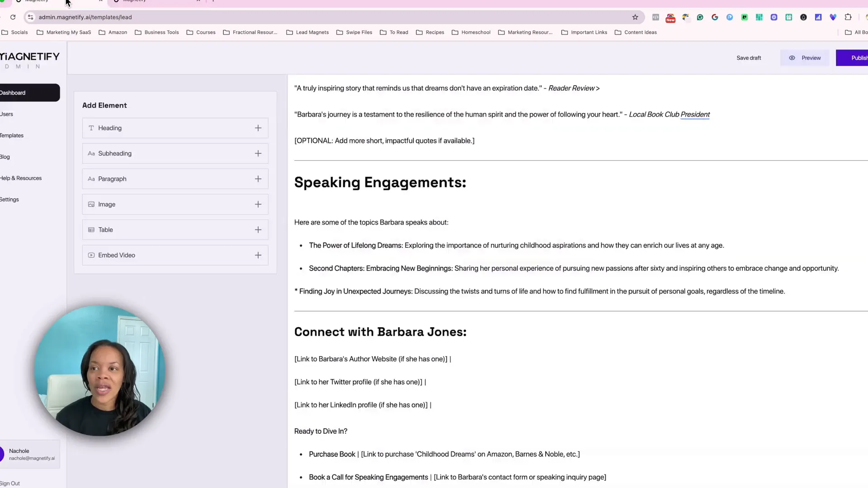This screenshot has width=868, height=488.
Task: Click 'Purchase Book' bullet text
Action: pos(332,455)
